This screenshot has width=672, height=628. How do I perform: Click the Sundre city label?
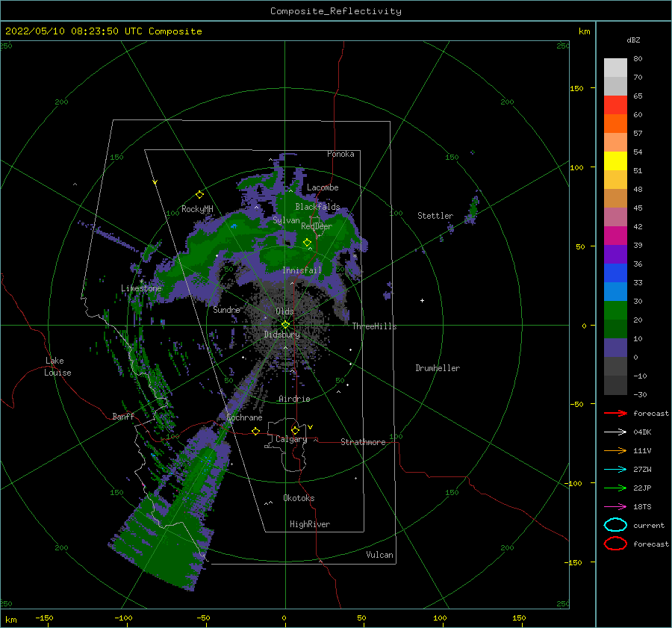click(x=226, y=309)
